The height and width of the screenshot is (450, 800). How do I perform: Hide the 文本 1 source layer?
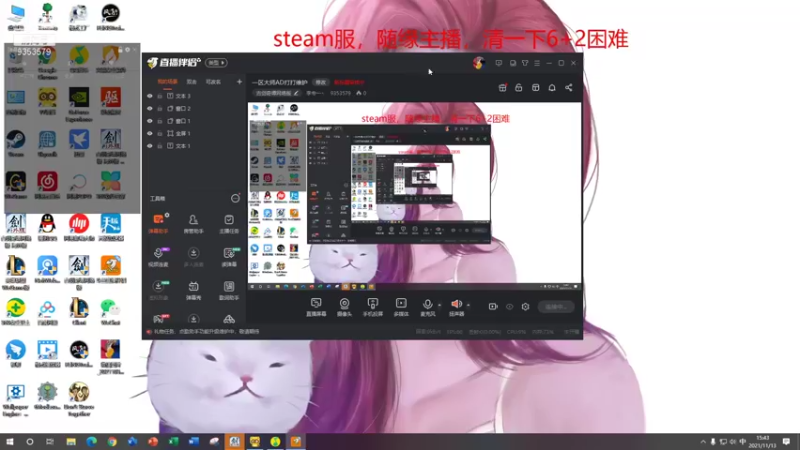(x=149, y=146)
